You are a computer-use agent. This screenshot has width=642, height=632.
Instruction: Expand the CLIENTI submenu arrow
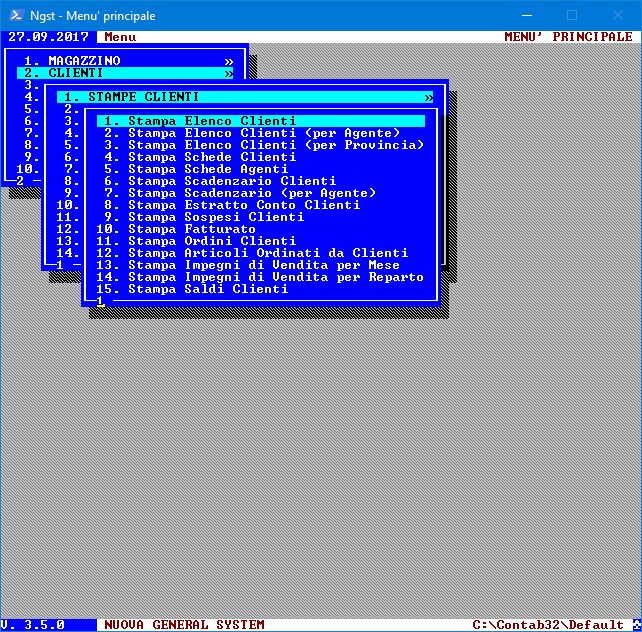point(228,73)
